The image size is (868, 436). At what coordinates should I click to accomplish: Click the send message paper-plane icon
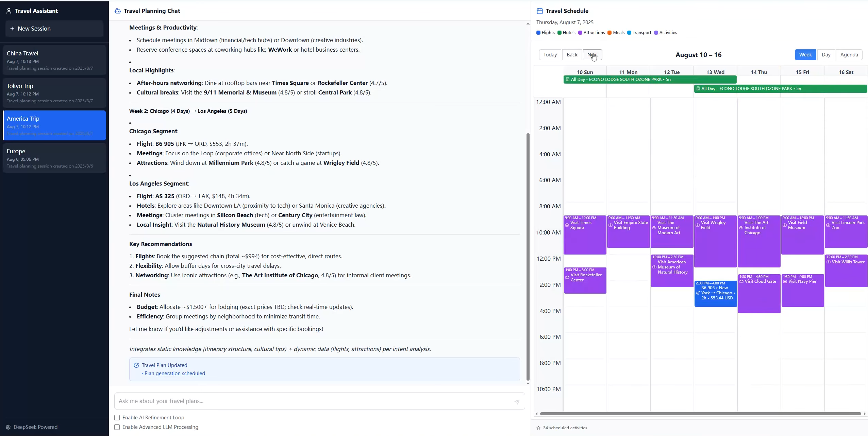pos(517,402)
